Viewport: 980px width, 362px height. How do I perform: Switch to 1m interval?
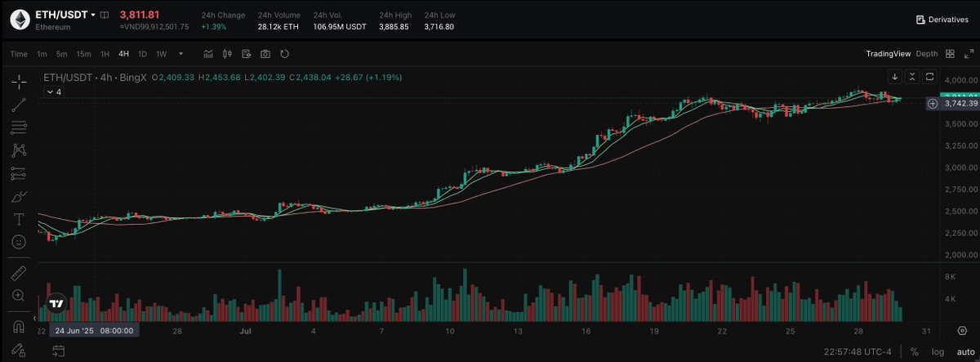click(x=42, y=54)
